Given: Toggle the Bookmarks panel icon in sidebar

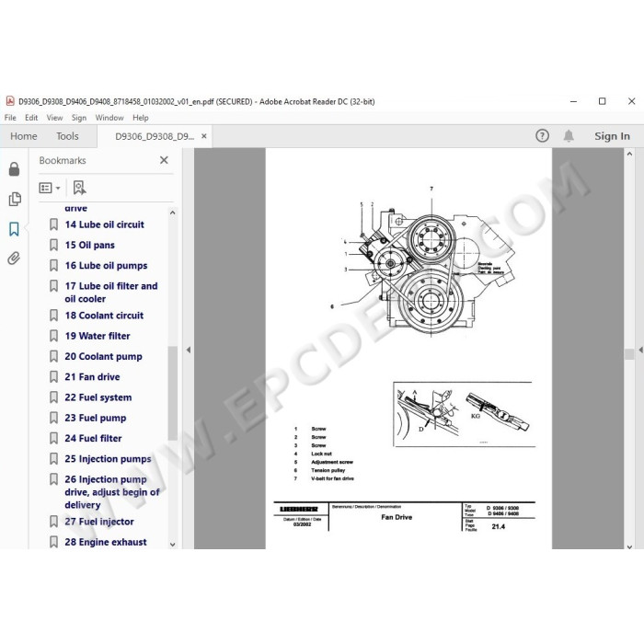Looking at the screenshot, I should click(x=15, y=229).
